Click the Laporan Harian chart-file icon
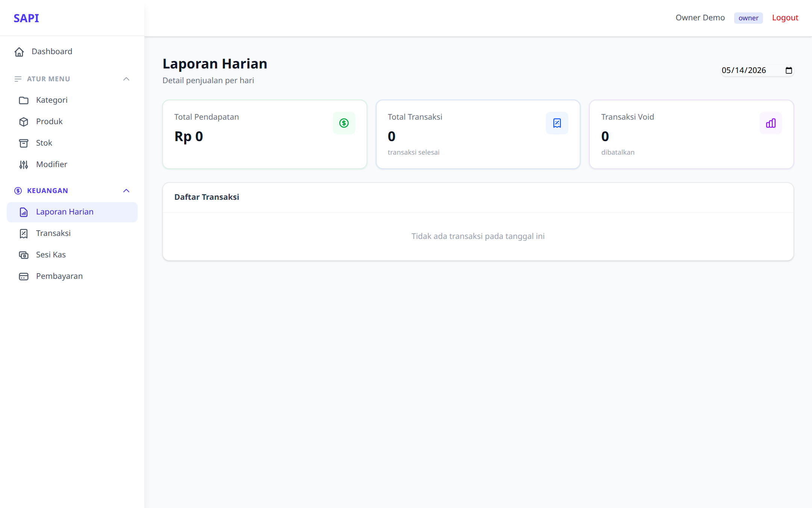The height and width of the screenshot is (508, 812). click(x=24, y=212)
